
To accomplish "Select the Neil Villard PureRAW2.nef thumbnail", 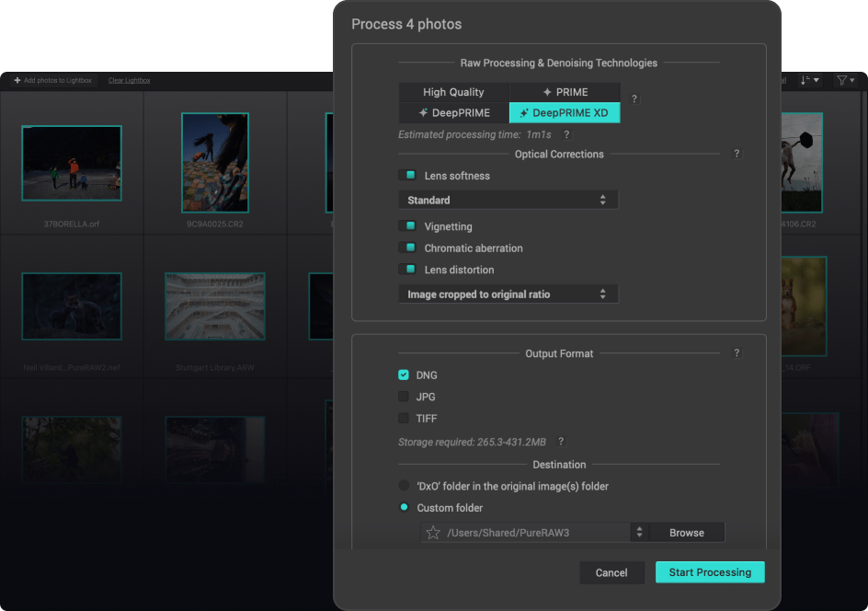I will click(x=72, y=306).
